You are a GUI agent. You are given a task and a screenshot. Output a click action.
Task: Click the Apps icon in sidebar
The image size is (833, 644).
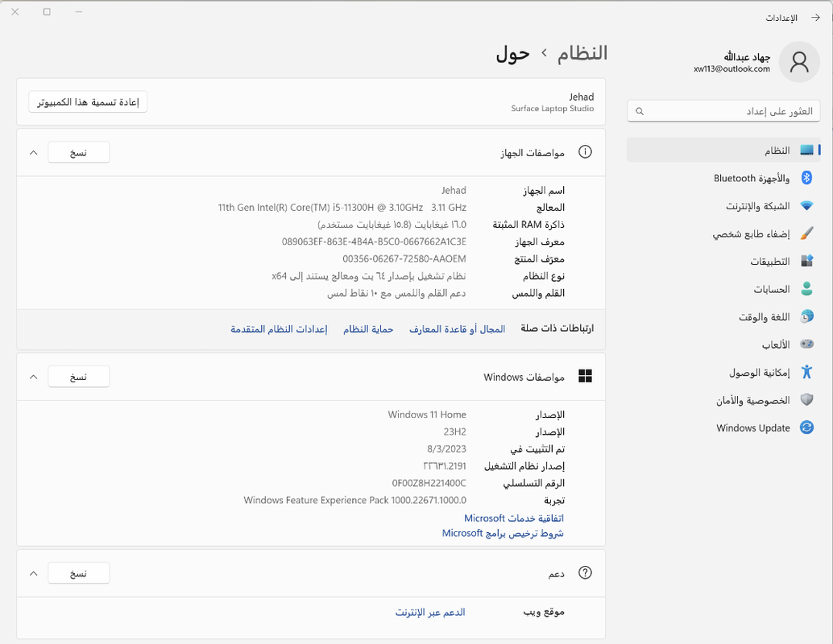(806, 261)
